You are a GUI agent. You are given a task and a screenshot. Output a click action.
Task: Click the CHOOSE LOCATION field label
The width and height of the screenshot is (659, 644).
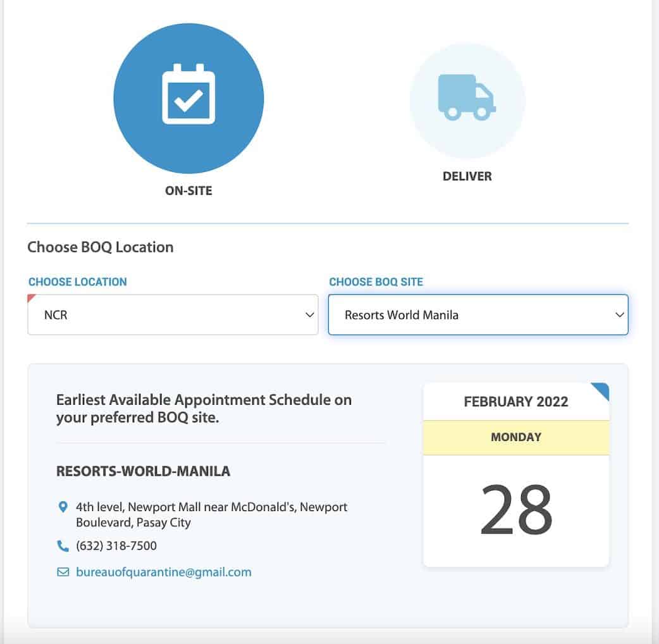coord(78,282)
